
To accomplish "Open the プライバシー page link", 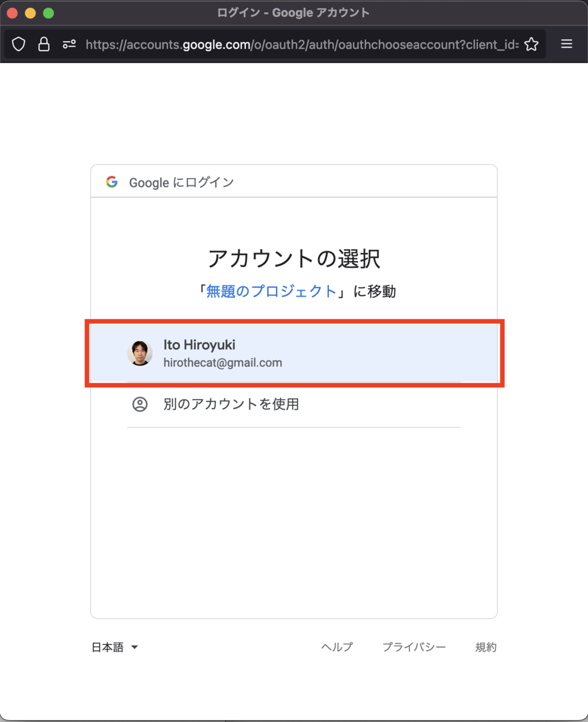I will pos(414,647).
